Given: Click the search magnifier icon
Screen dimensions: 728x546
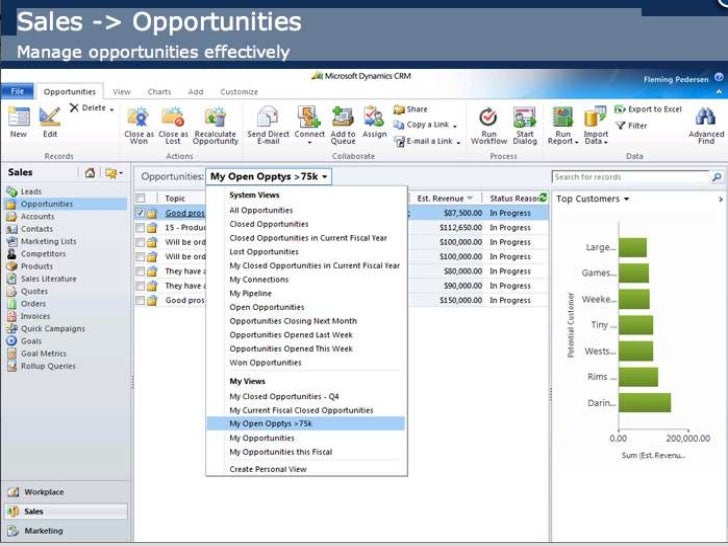Looking at the screenshot, I should pos(717,177).
